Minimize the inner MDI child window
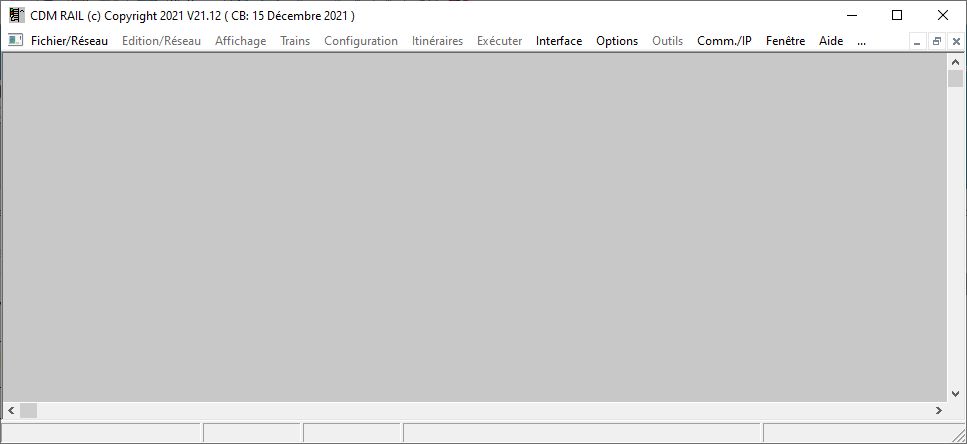 917,42
